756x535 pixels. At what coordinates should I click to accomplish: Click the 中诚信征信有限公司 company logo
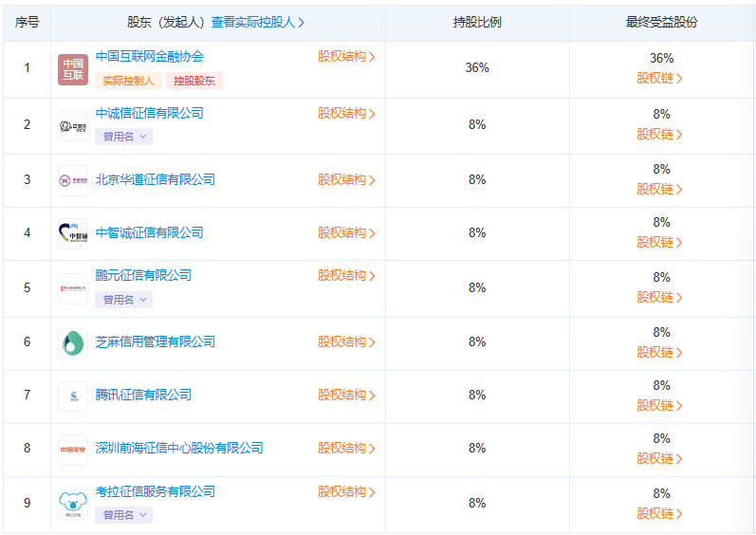pyautogui.click(x=73, y=126)
